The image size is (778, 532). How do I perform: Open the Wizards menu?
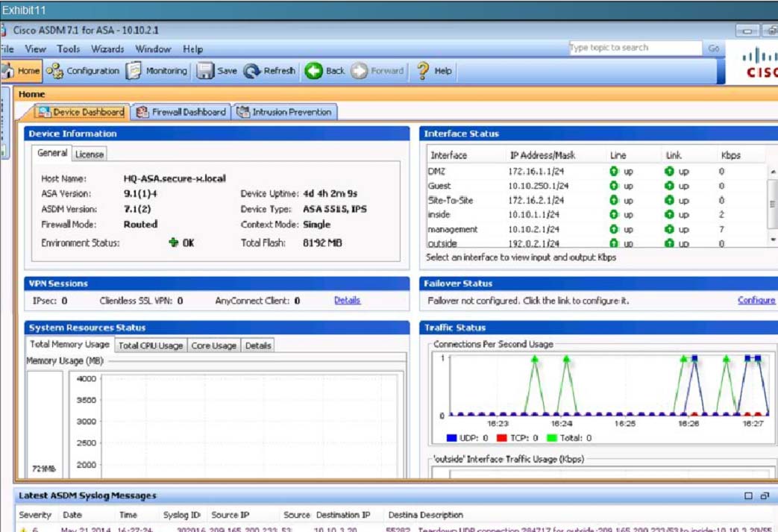click(x=107, y=48)
